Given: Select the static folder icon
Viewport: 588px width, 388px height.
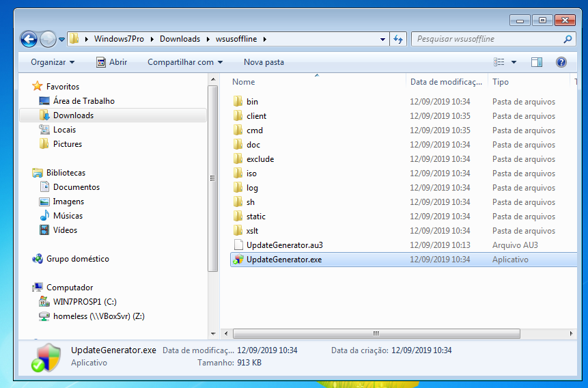Looking at the screenshot, I should coord(238,216).
